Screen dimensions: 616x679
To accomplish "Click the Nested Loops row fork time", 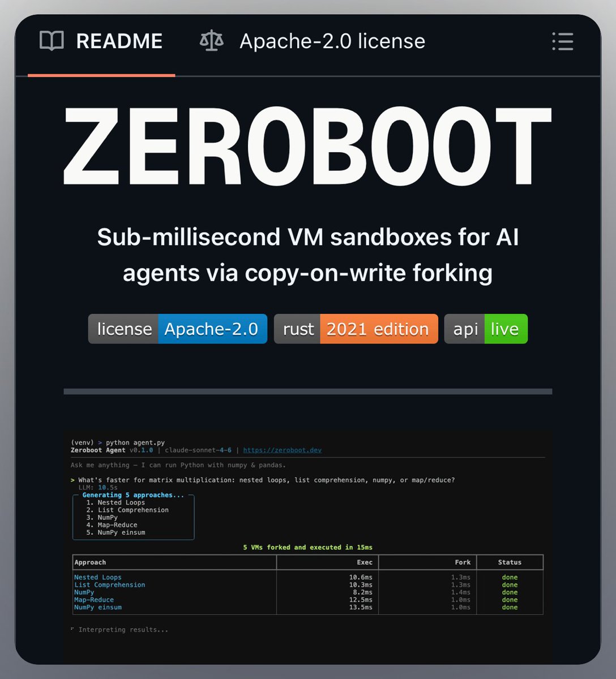I will (x=461, y=577).
